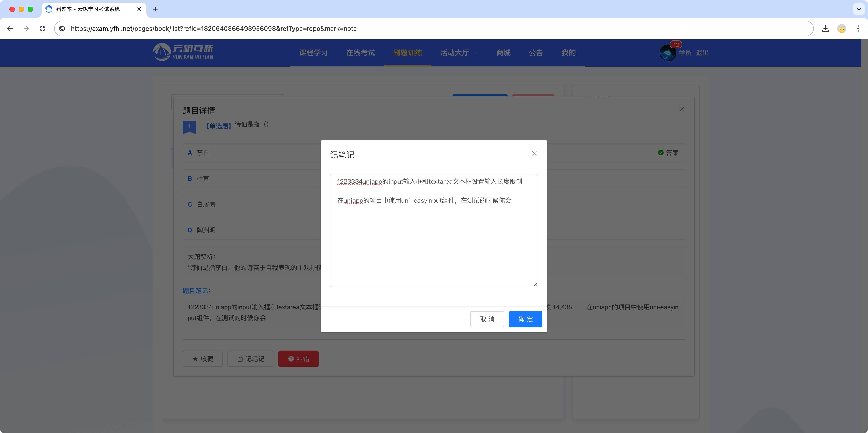
Task: Open the browser three-dot menu
Action: pyautogui.click(x=858, y=29)
